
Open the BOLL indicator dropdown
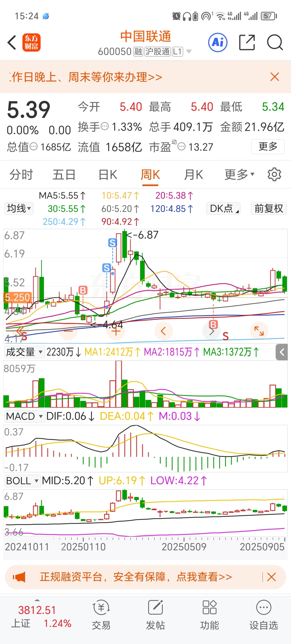click(x=23, y=481)
